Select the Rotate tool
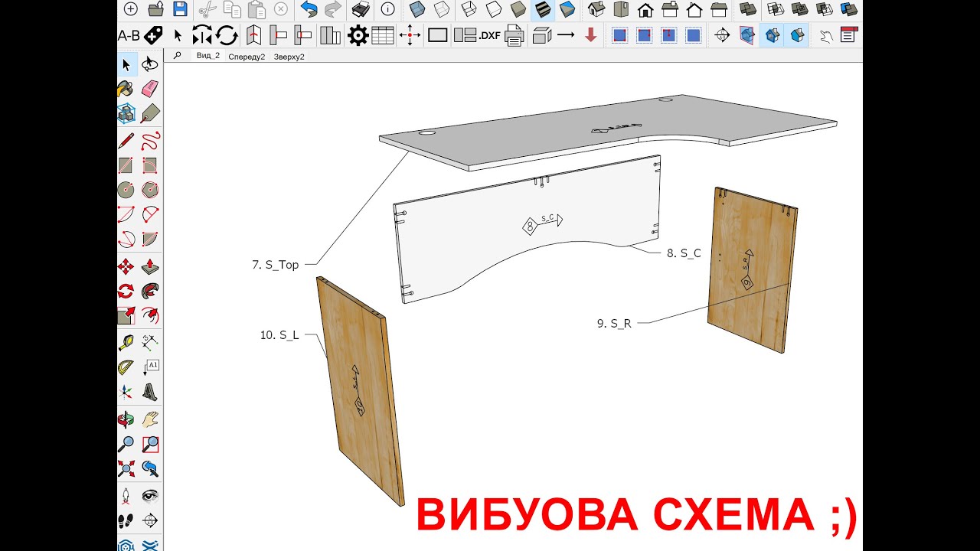980x551 pixels. coord(126,291)
